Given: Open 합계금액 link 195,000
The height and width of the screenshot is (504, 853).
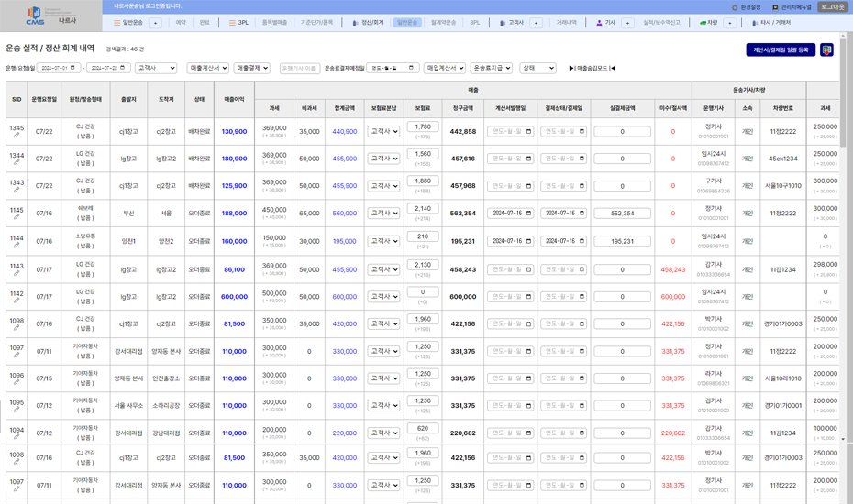Looking at the screenshot, I should [x=344, y=241].
